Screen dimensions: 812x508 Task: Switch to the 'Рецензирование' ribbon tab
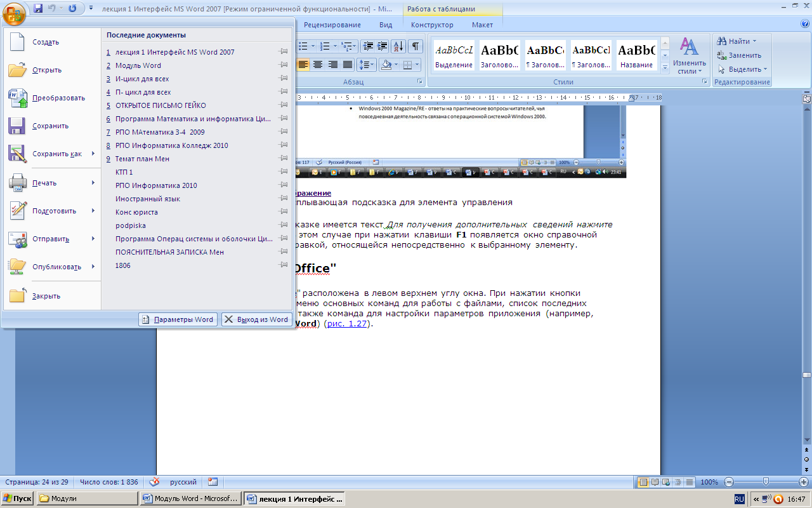(332, 25)
